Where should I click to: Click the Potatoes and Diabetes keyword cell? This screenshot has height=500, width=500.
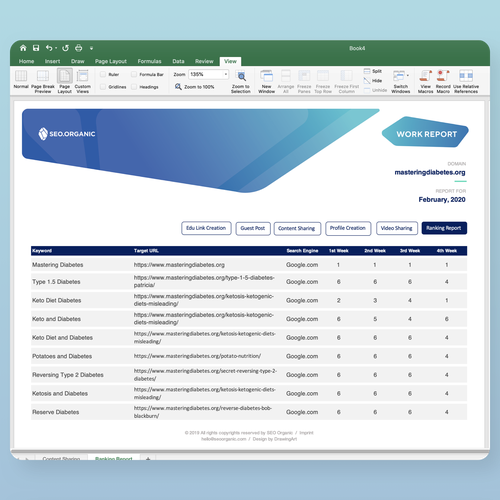point(62,356)
